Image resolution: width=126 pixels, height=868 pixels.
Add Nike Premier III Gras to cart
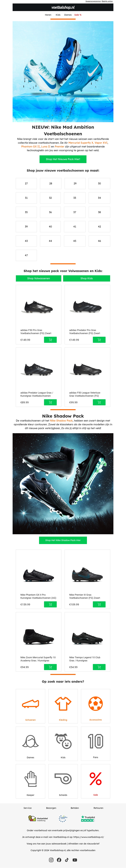point(99,604)
